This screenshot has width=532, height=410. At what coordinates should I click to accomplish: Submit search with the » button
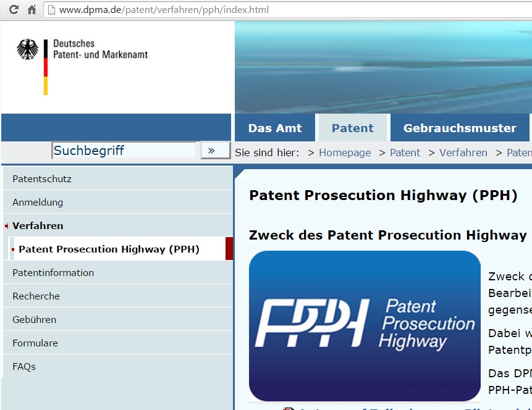tap(216, 150)
